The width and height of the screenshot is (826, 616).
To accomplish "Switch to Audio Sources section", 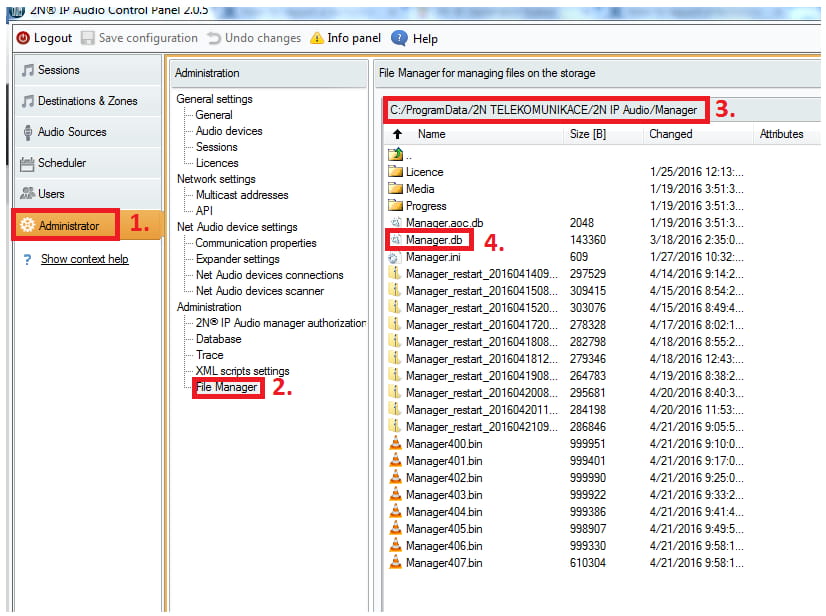I will (x=87, y=132).
